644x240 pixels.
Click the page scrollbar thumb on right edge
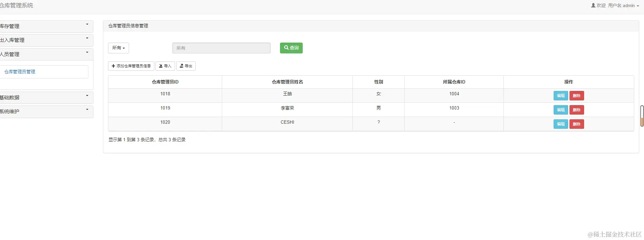[x=642, y=116]
